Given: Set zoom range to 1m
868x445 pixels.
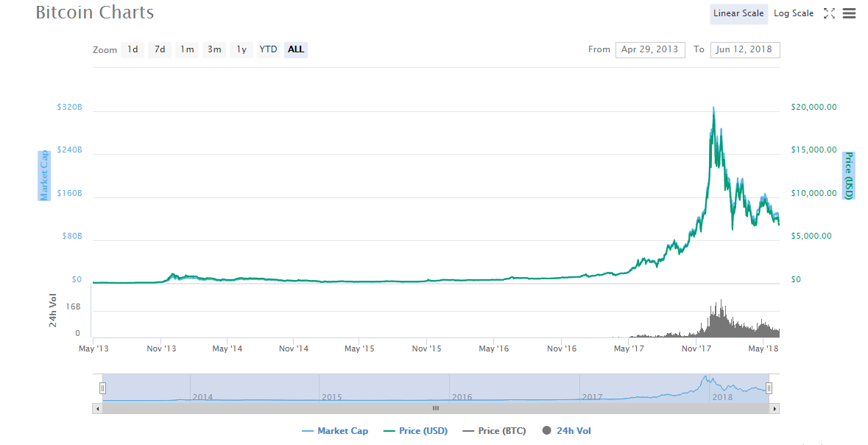Looking at the screenshot, I should pos(187,49).
